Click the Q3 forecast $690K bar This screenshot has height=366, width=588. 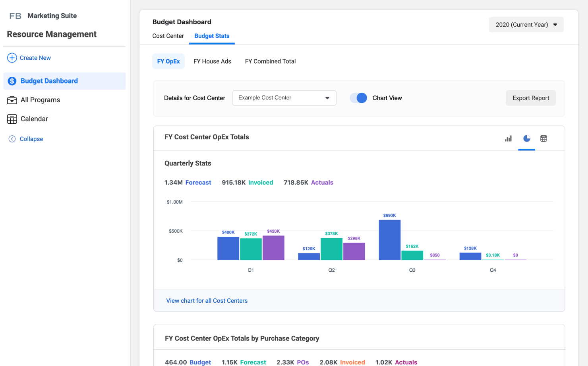[x=389, y=240]
